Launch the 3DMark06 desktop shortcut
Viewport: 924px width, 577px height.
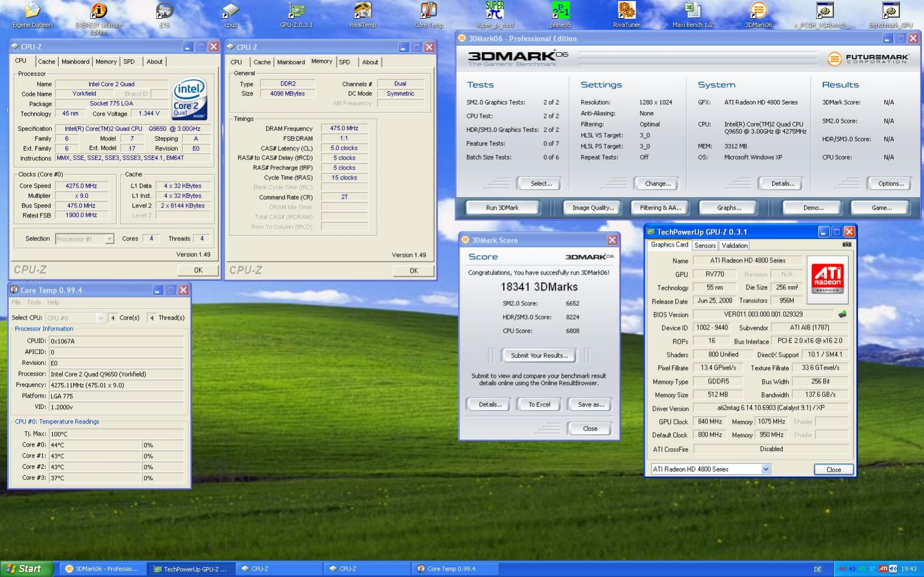(x=758, y=15)
